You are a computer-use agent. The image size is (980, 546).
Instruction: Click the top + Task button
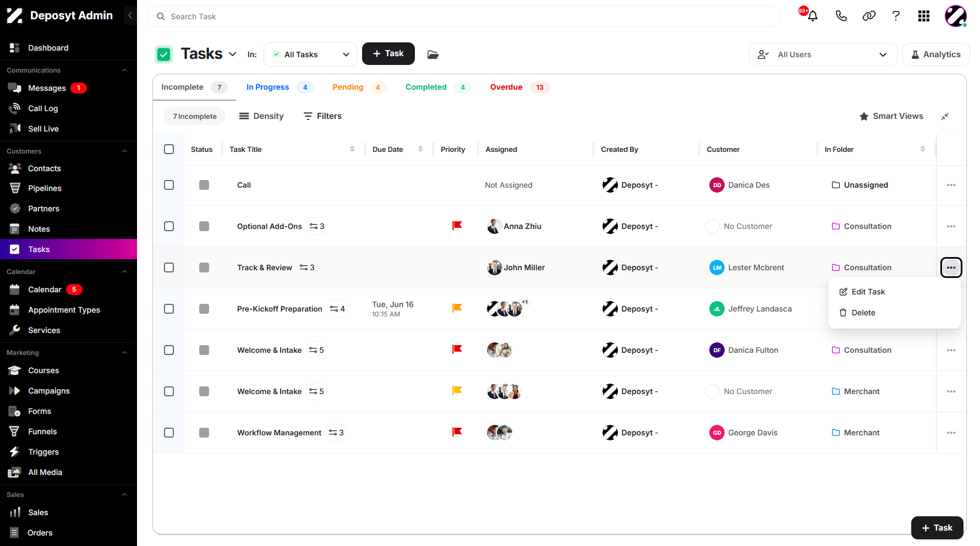tap(388, 53)
